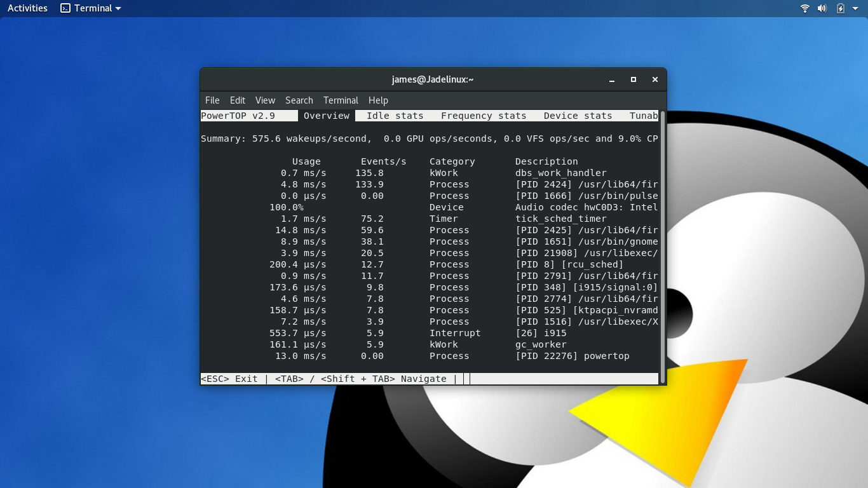Open the Activities overview
Screen dimensions: 868x488
[27, 8]
